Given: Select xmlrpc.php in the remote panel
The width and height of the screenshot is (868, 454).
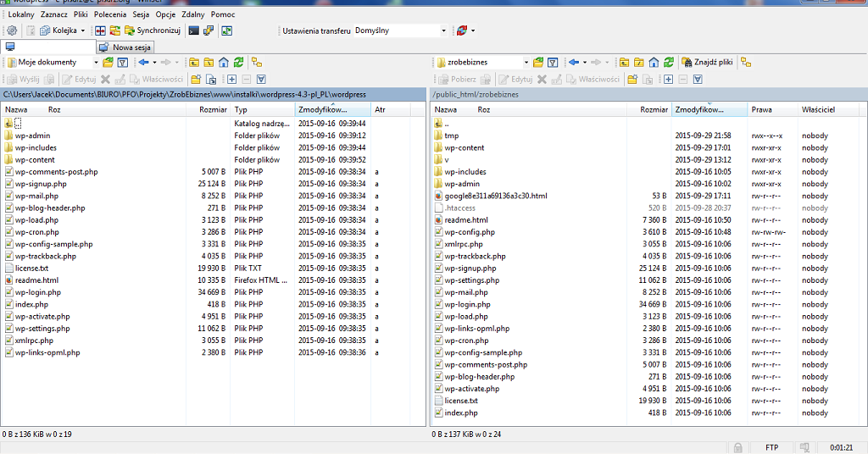Looking at the screenshot, I should (464, 245).
